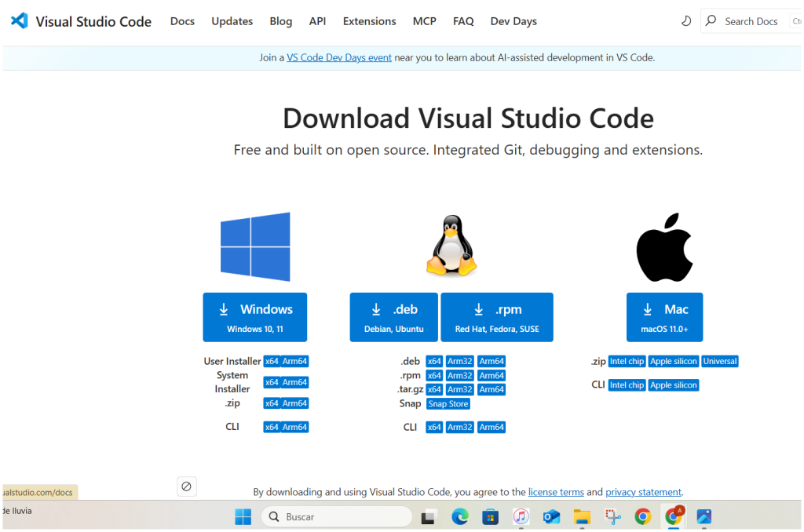This screenshot has height=532, width=804.
Task: Open Snipping Tool in the taskbar
Action: 612,516
